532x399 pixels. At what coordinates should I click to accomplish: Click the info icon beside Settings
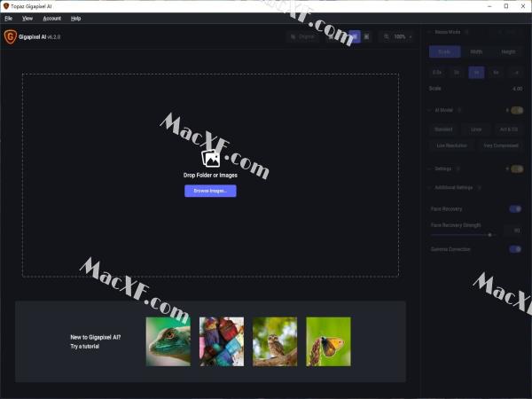click(x=458, y=168)
